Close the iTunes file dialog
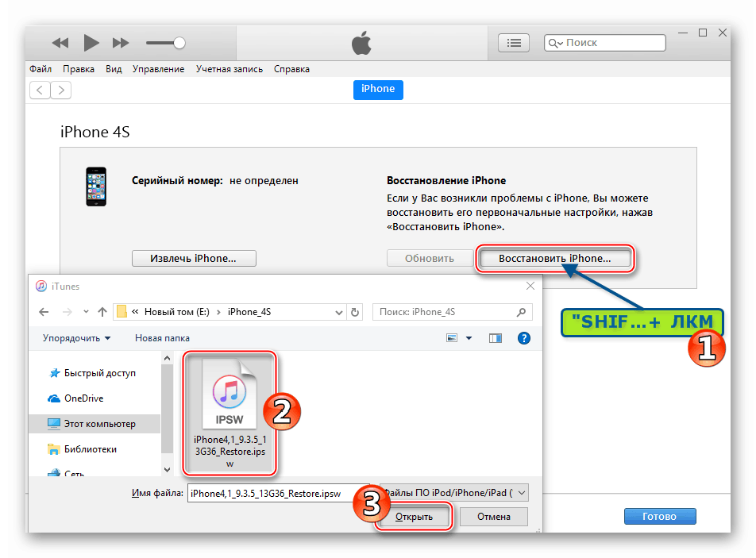Screen dimensions: 756x558 pos(530,287)
